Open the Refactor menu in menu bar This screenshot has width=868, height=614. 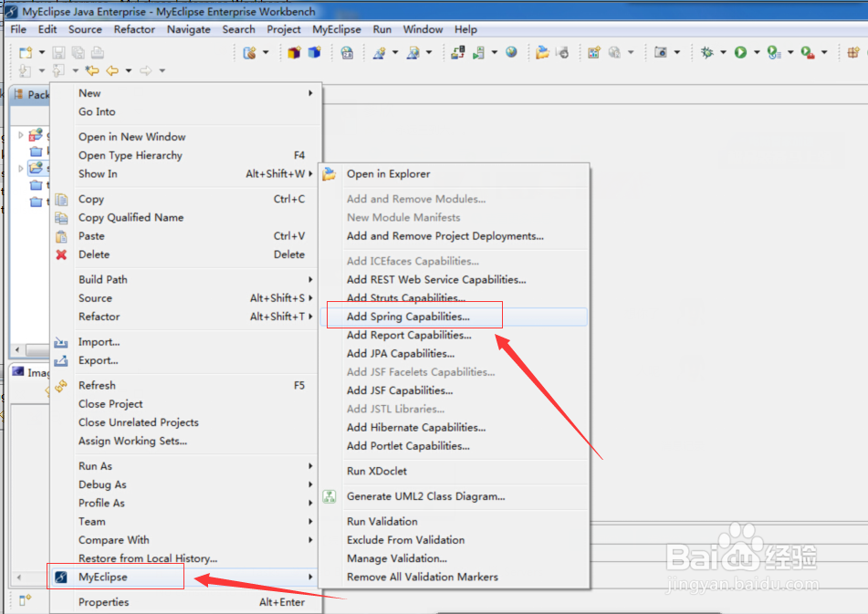pos(134,29)
